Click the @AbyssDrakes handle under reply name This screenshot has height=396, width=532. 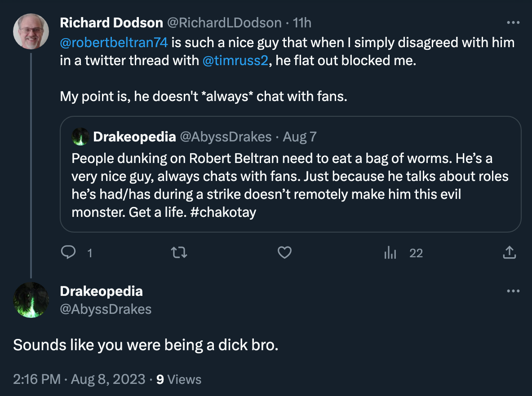click(106, 309)
